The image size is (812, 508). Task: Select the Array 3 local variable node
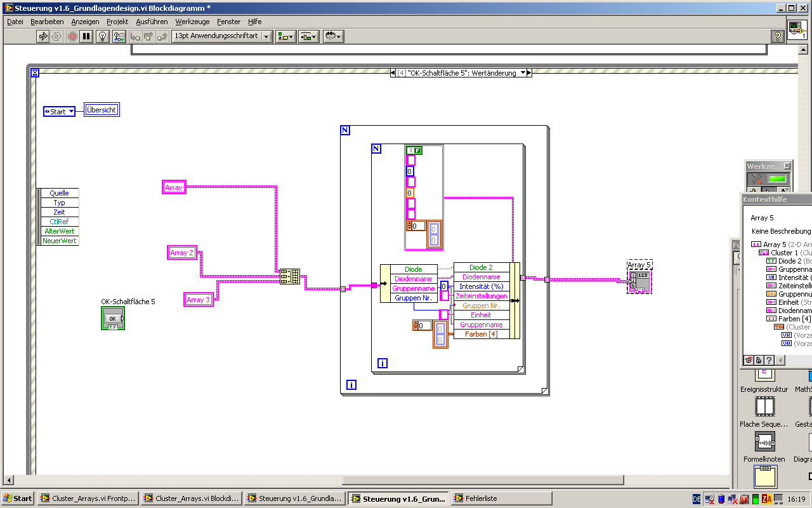199,300
